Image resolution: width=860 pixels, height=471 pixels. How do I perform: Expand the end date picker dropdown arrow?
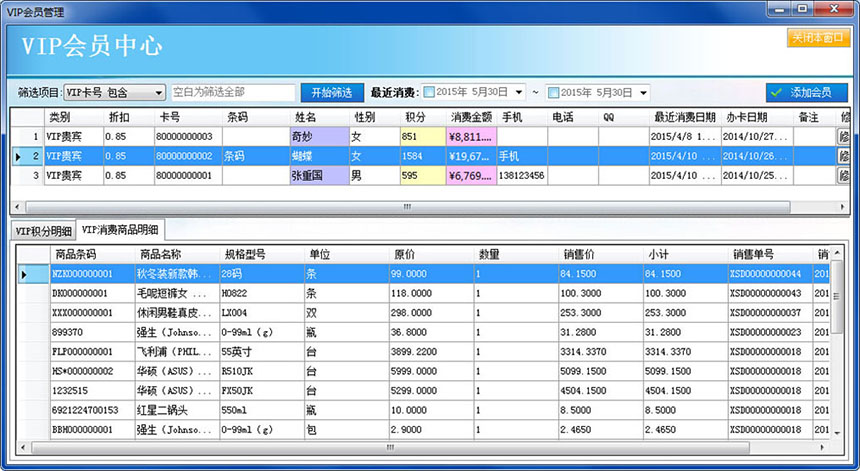pyautogui.click(x=643, y=93)
